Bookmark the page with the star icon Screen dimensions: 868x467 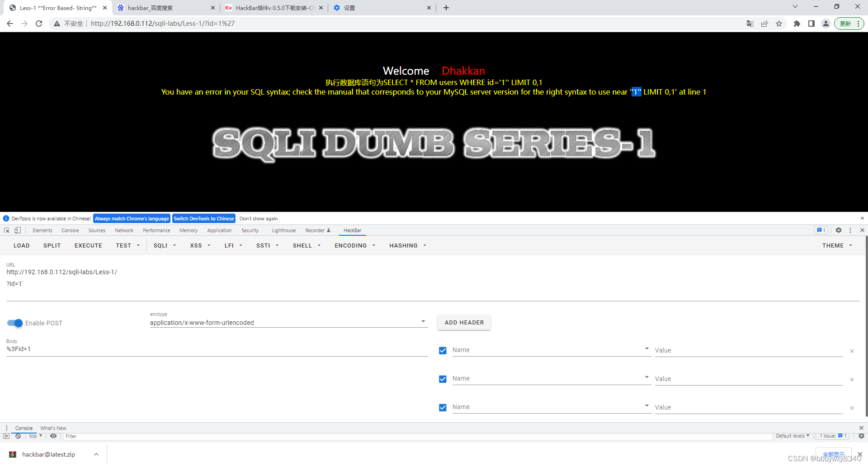point(779,23)
